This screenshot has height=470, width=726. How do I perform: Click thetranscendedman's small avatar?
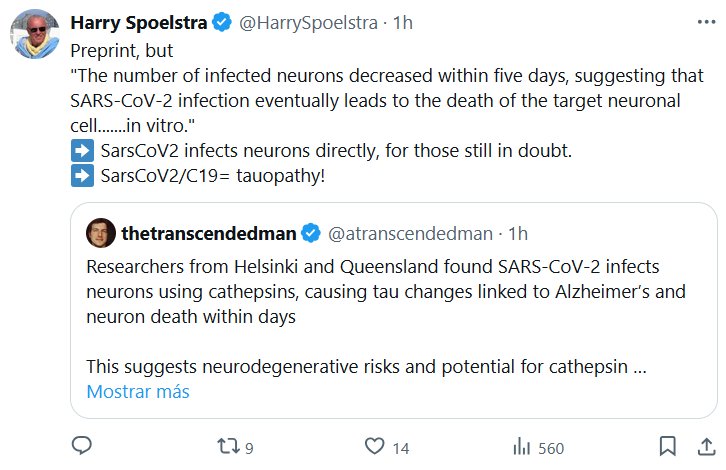101,233
